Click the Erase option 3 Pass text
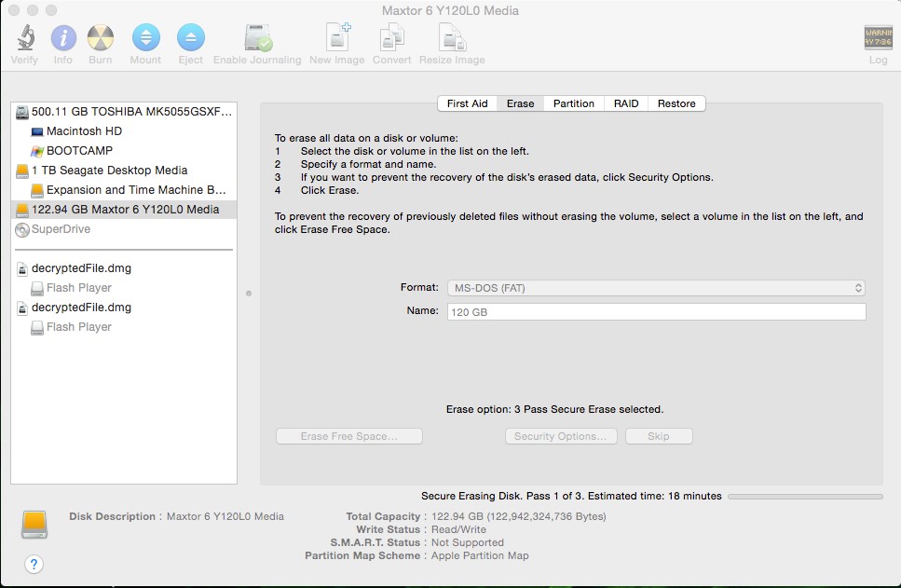 click(x=554, y=409)
